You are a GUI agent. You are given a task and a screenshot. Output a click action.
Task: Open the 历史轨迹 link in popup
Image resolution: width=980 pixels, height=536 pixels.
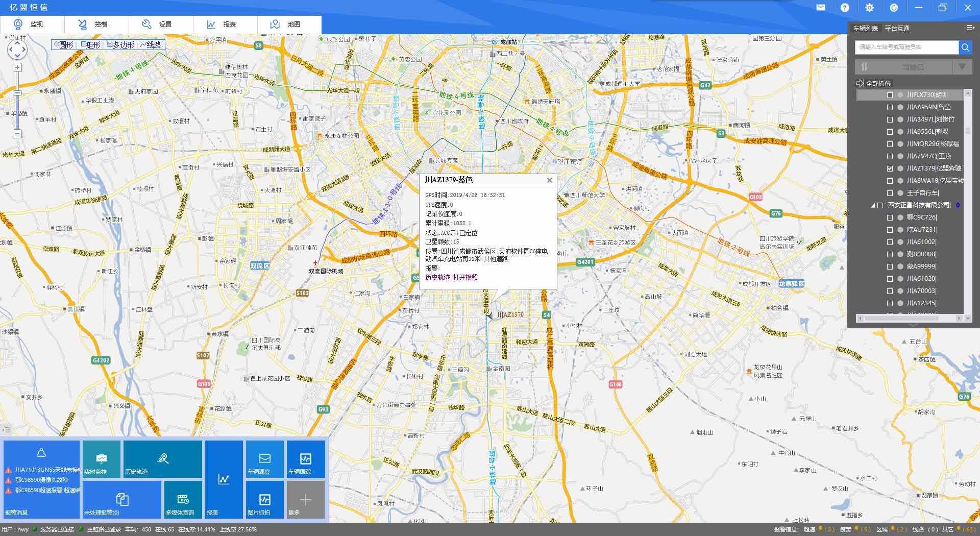(438, 277)
